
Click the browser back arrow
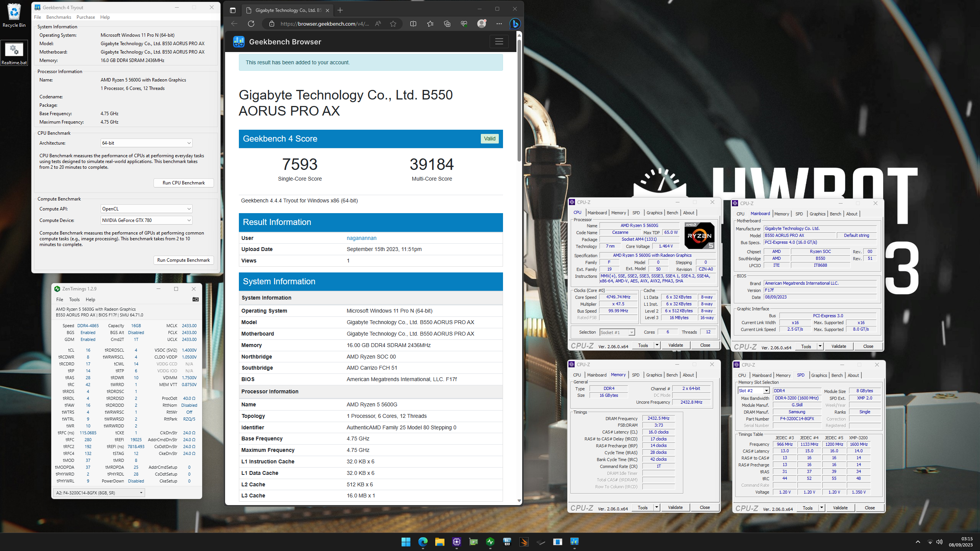point(234,24)
